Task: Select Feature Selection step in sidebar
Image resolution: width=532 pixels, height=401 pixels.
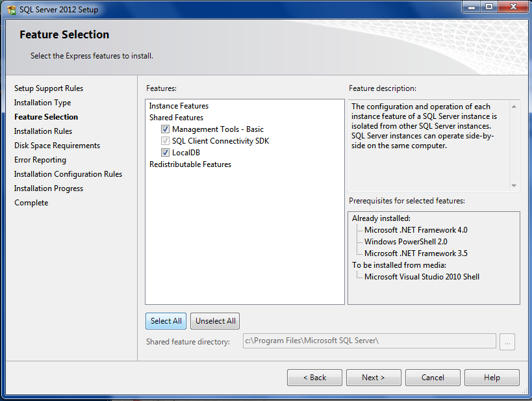Action: [x=46, y=117]
